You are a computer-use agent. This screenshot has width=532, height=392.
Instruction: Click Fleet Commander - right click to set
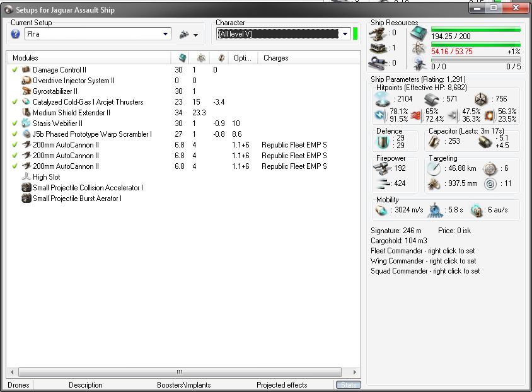pyautogui.click(x=423, y=251)
